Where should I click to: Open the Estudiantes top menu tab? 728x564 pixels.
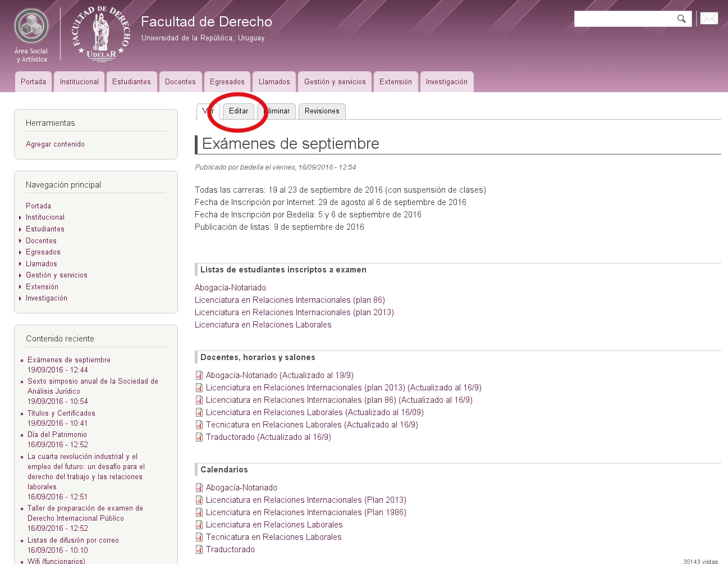(x=131, y=82)
